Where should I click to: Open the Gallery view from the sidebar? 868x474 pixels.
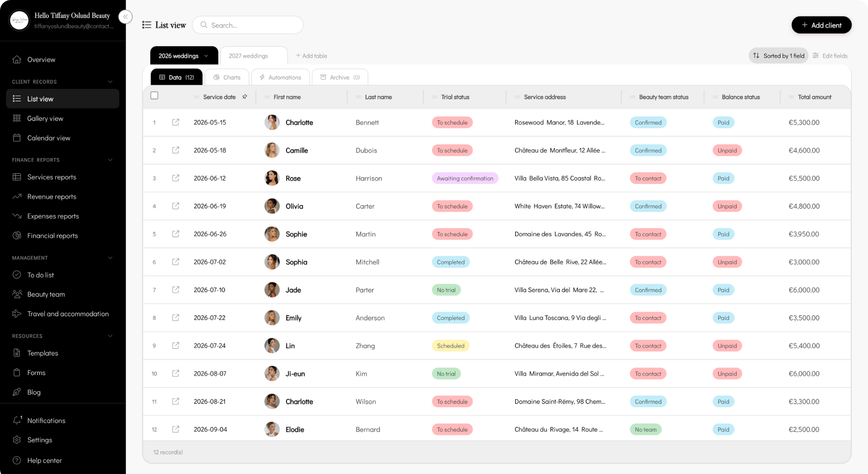click(63, 118)
